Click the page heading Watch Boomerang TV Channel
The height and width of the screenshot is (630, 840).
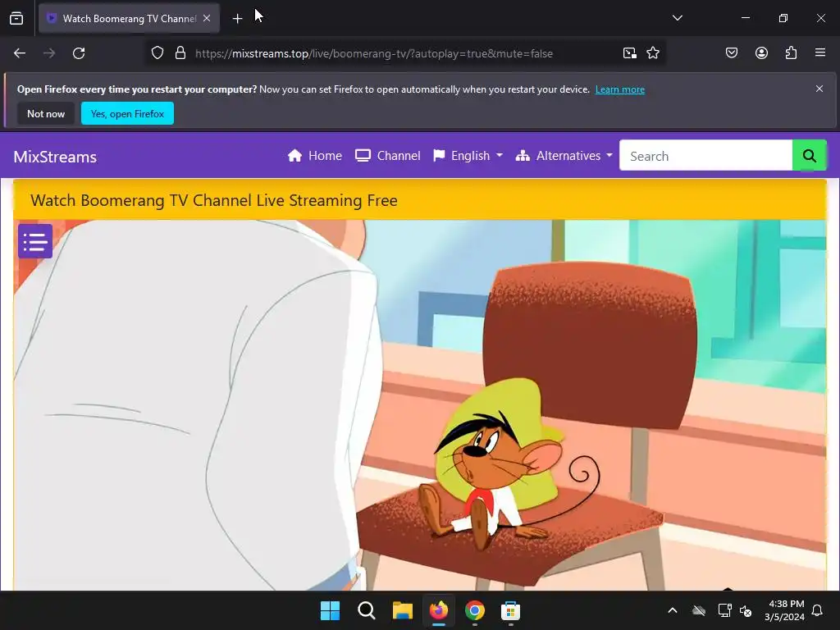click(214, 200)
